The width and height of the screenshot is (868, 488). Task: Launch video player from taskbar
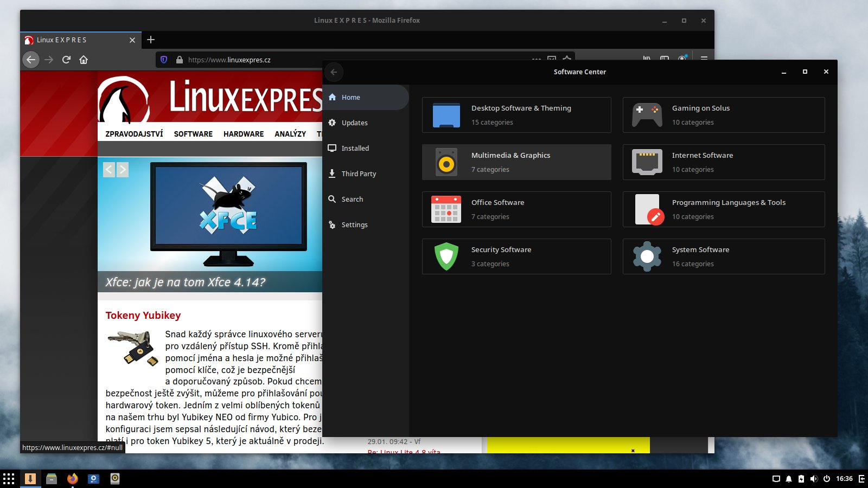[94, 479]
